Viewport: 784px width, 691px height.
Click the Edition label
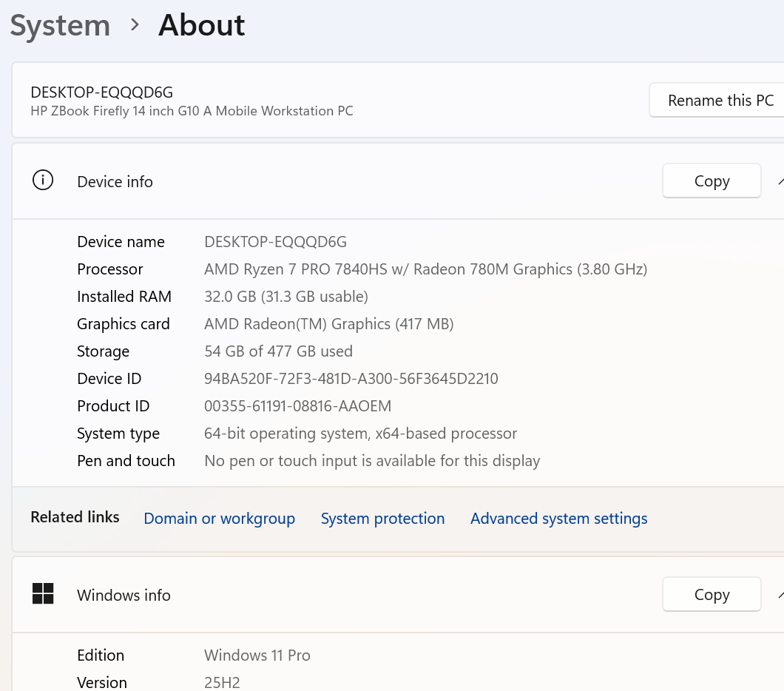click(x=101, y=655)
